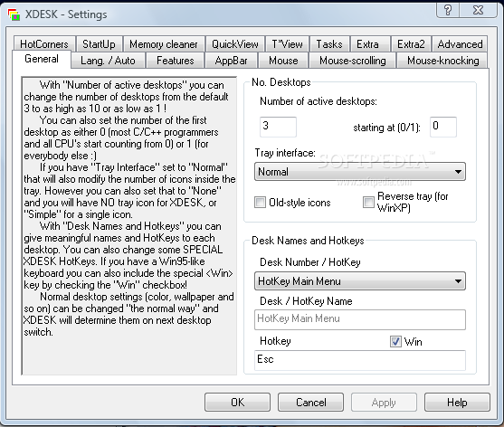Select the General tab
The image size is (504, 427).
pos(42,59)
